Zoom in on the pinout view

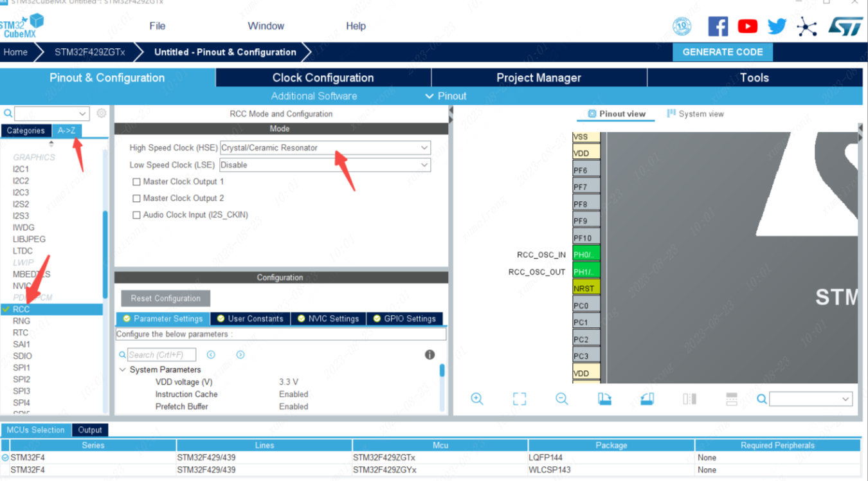coord(477,399)
